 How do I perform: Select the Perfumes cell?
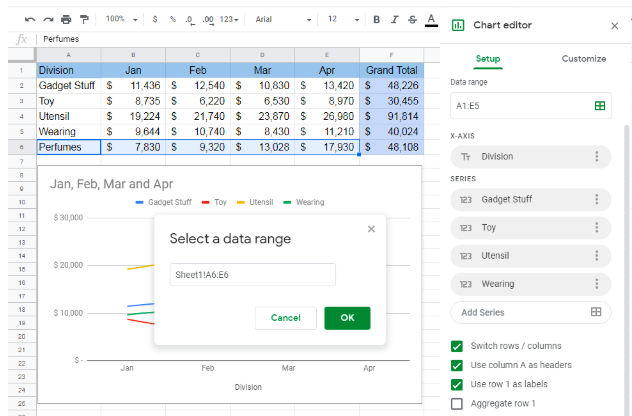coord(69,147)
